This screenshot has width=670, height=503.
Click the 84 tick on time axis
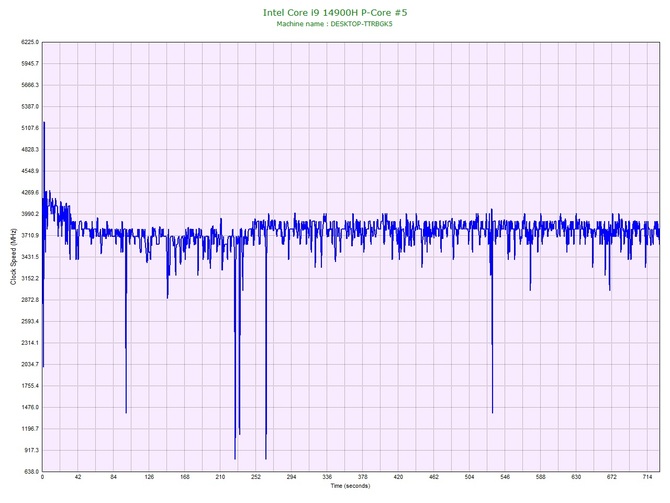[x=113, y=477]
